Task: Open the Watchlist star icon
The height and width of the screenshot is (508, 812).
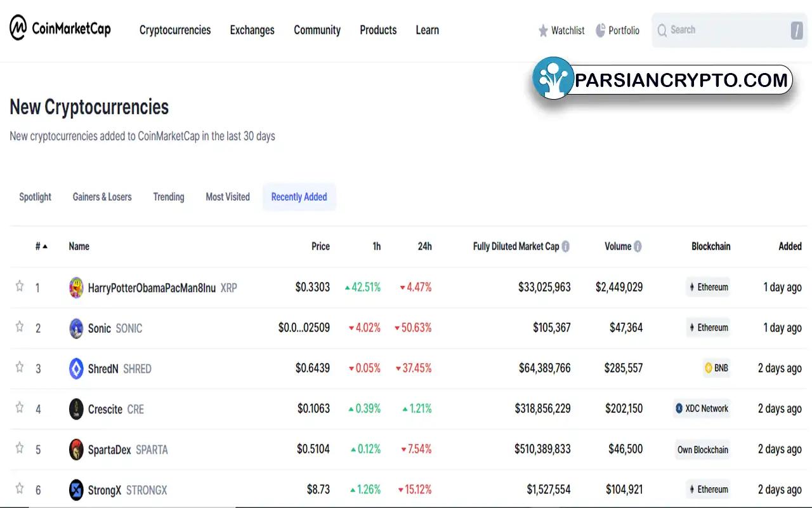Action: [543, 30]
